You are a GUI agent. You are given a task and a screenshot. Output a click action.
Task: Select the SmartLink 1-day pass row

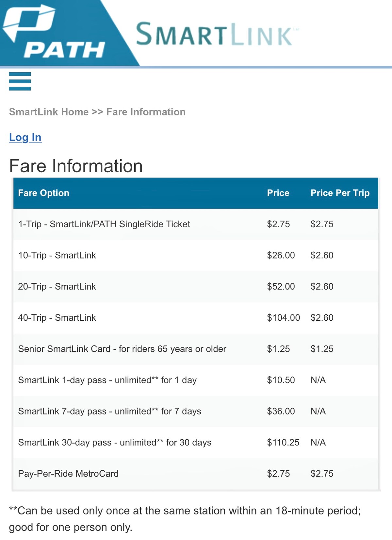pyautogui.click(x=107, y=380)
